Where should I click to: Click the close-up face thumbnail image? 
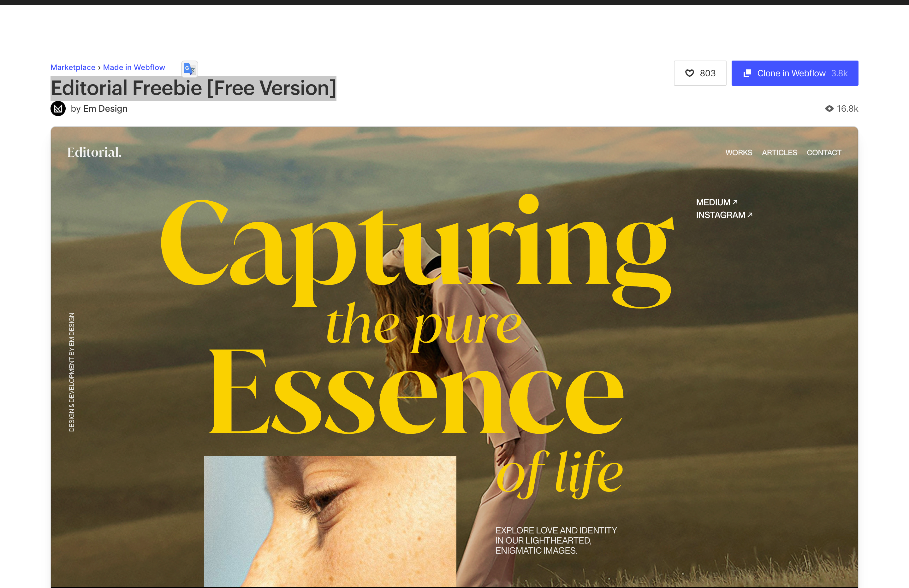(330, 521)
